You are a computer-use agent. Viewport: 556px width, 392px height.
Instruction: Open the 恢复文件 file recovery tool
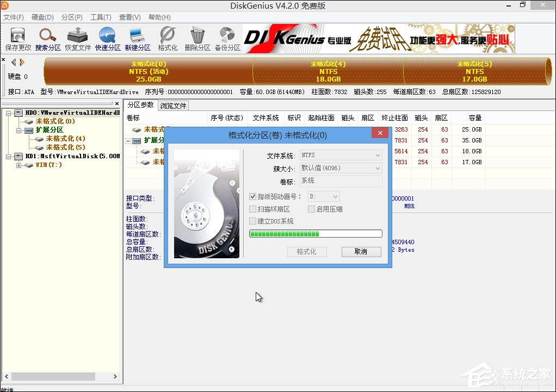[x=78, y=38]
